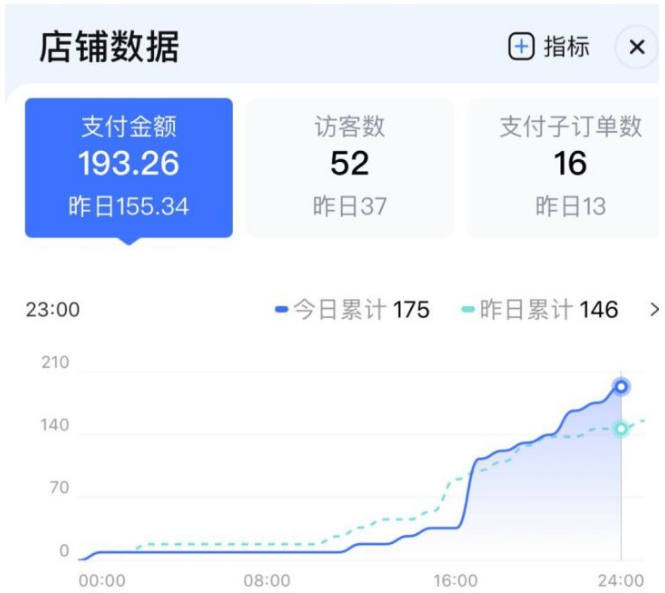Click the 昨日13 text

pos(570,207)
